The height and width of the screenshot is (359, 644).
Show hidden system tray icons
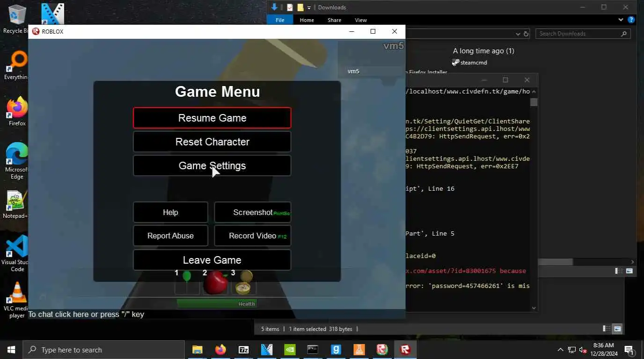560,350
